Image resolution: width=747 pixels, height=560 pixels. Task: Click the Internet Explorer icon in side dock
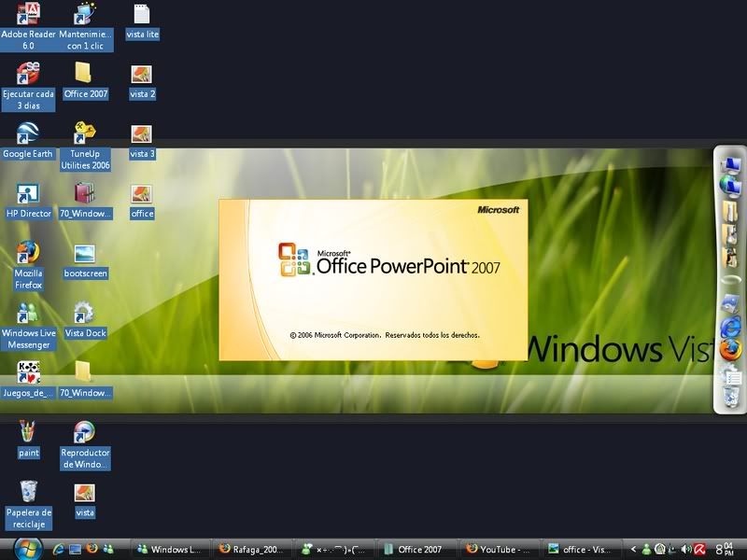coord(731,328)
